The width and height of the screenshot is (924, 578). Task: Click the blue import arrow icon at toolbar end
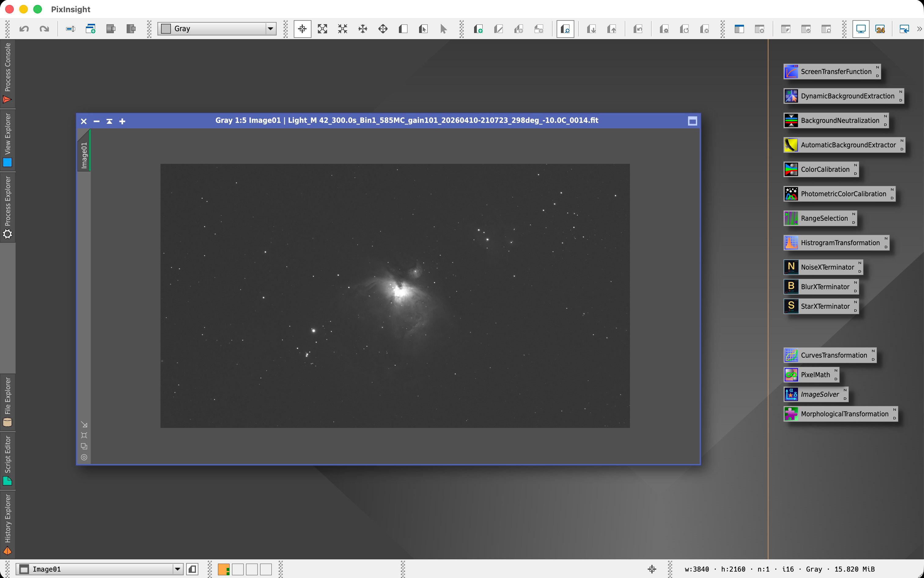tap(904, 29)
